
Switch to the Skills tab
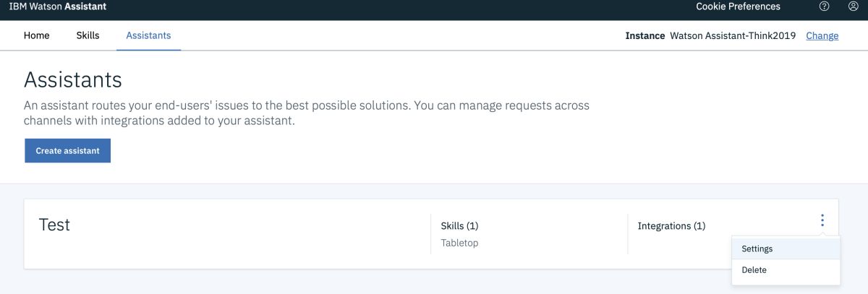[x=88, y=35]
